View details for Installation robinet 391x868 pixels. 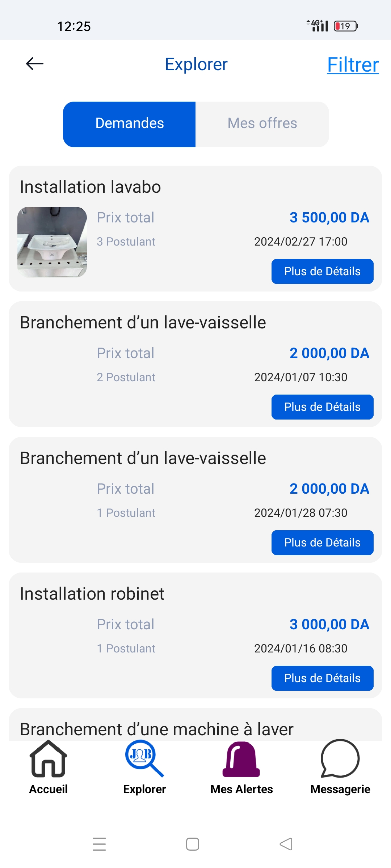click(x=322, y=678)
